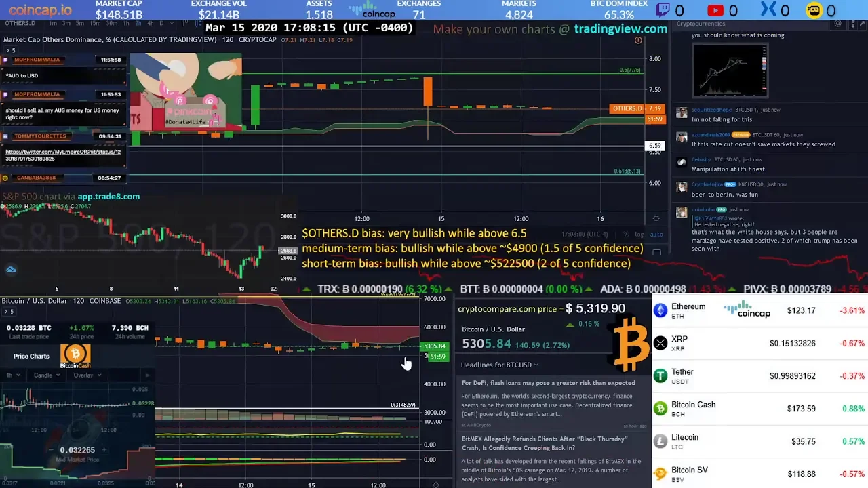Click coinholio's avatar in chat

682,212
